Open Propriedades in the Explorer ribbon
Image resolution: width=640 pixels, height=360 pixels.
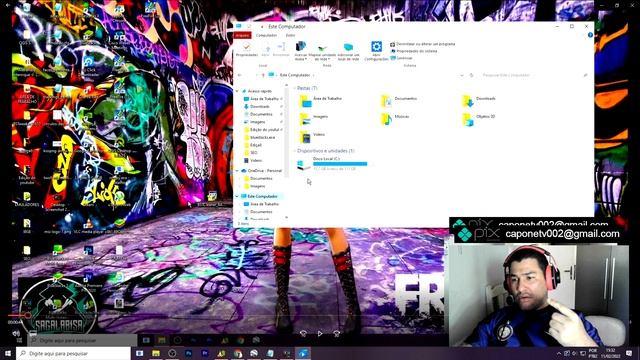[x=247, y=50]
